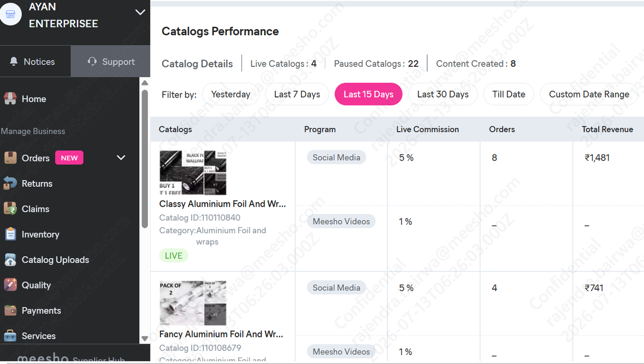Open Quality in the sidebar
Viewport: 644px width, 364px height.
[36, 285]
